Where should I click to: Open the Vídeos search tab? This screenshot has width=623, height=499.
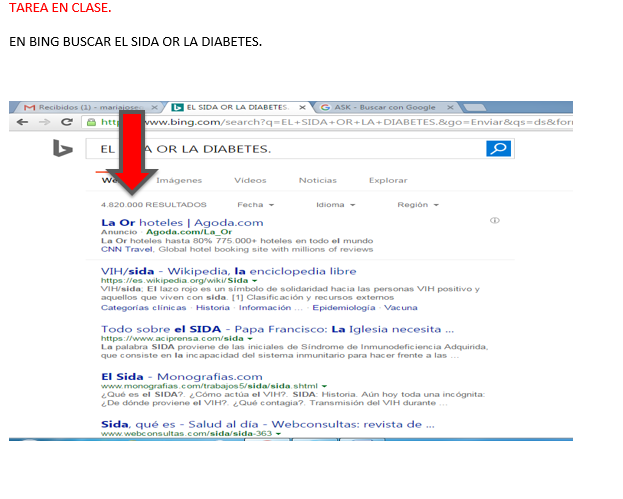[250, 180]
